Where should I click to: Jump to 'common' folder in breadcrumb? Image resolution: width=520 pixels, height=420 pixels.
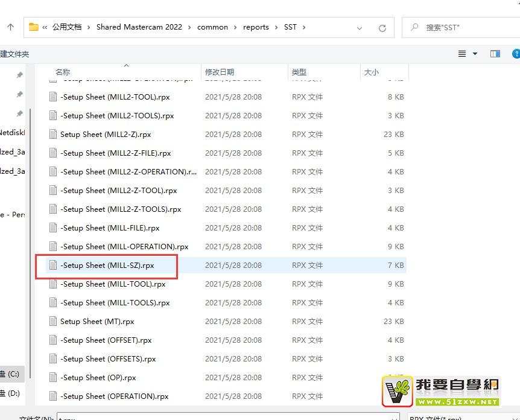click(x=212, y=27)
